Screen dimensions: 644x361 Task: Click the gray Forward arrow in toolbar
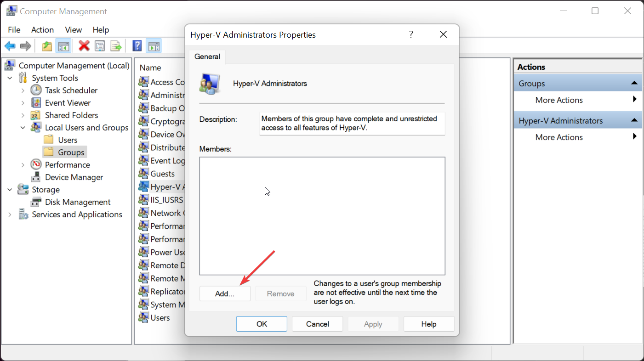click(26, 46)
